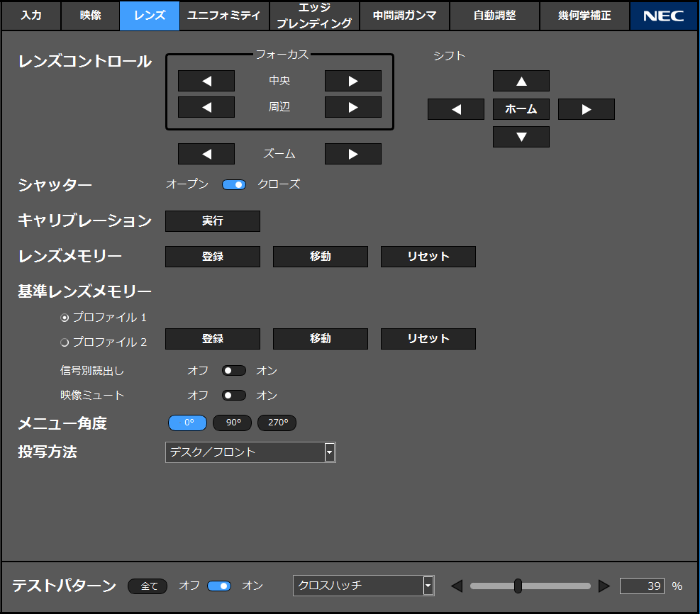Toggle the シャッター open/close switch
Screen dimensions: 700x614
pyautogui.click(x=233, y=184)
